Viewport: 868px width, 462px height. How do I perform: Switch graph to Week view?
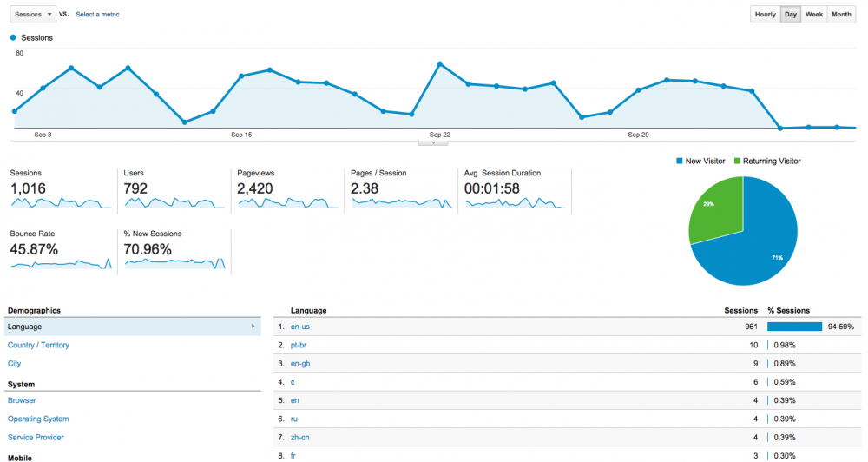tap(814, 15)
